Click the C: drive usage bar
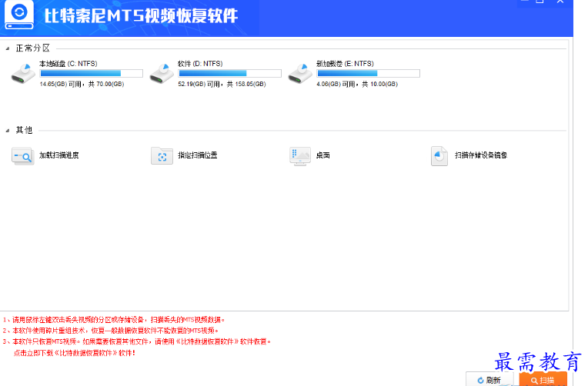The height and width of the screenshot is (386, 588). (x=91, y=74)
